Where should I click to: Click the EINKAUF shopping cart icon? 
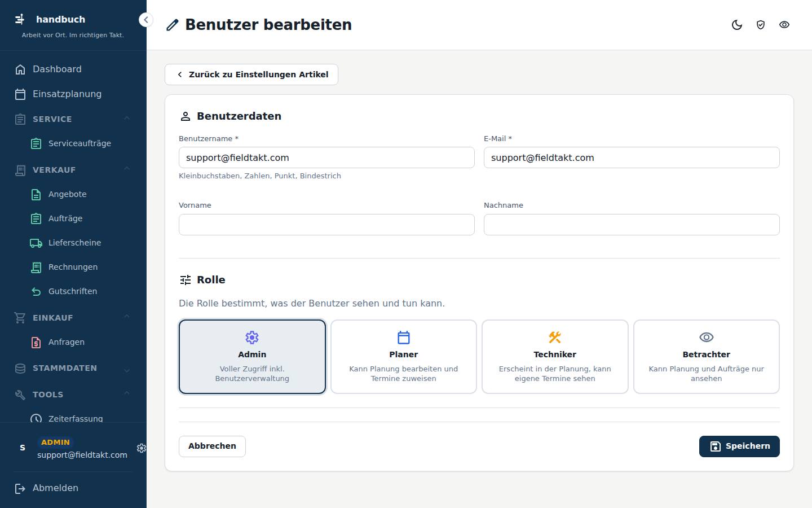[x=20, y=318]
